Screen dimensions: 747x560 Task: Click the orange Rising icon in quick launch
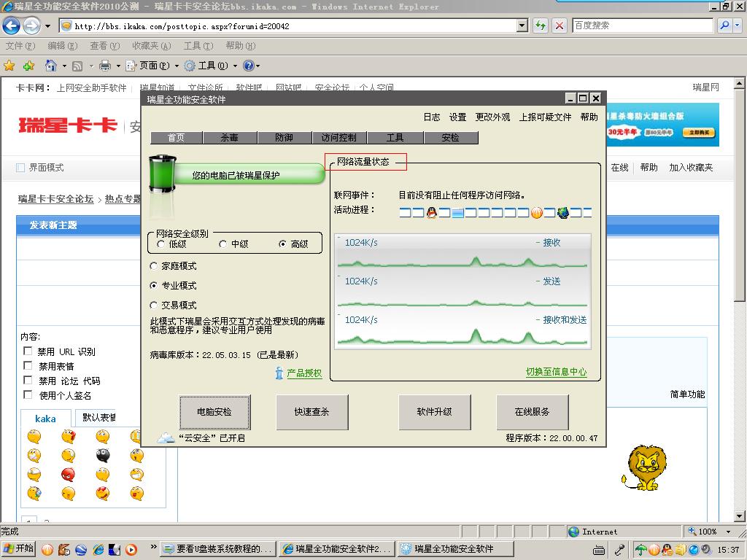47,550
